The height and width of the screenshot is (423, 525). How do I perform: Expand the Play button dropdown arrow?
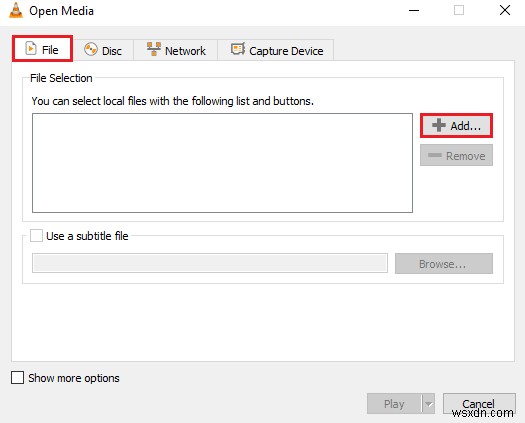tap(429, 404)
